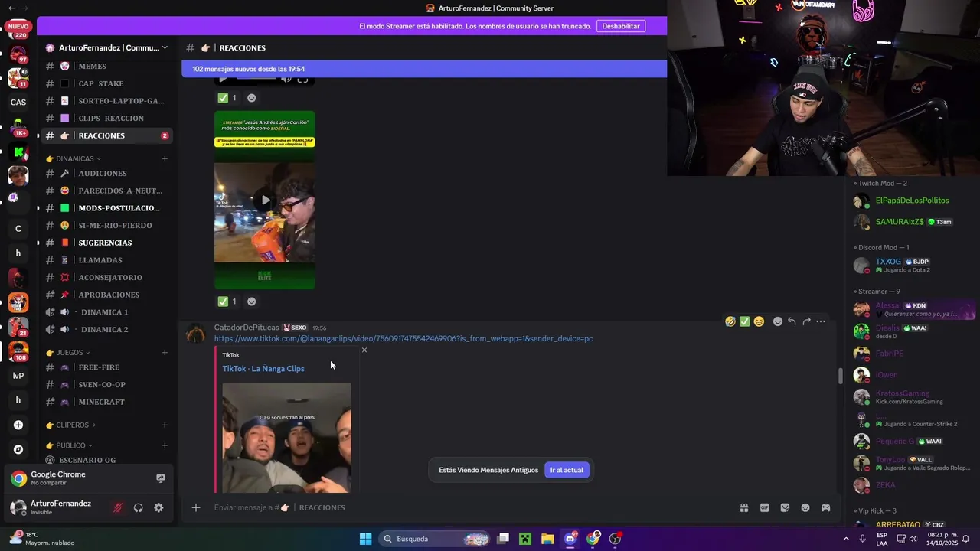This screenshot has height=551, width=980.
Task: Open OBS icon in the taskbar
Action: 615,539
